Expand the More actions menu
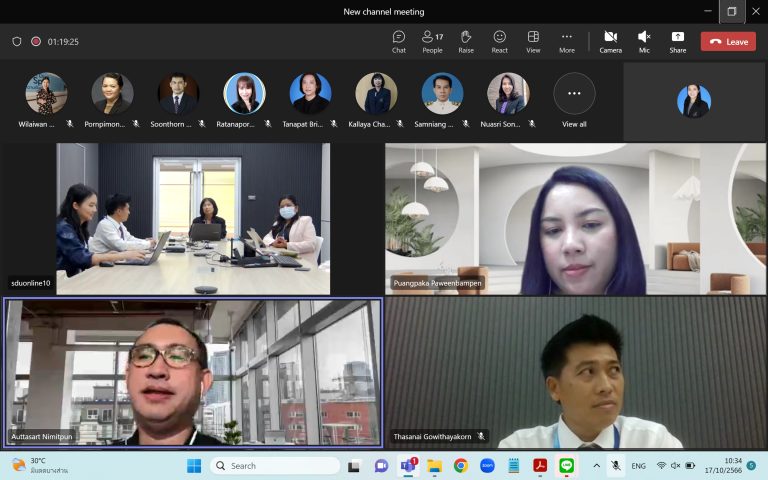Screen dimensions: 768x480 pos(567,41)
